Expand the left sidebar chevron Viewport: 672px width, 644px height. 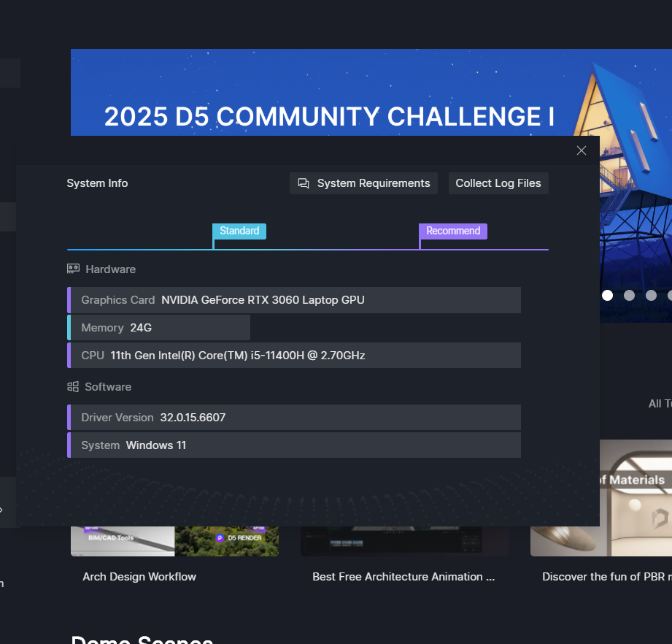tap(1, 510)
